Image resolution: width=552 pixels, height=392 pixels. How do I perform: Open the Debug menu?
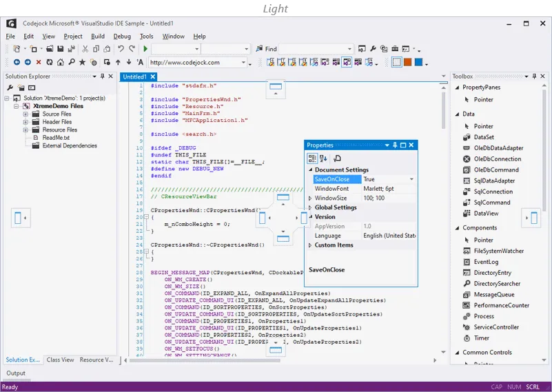[122, 36]
